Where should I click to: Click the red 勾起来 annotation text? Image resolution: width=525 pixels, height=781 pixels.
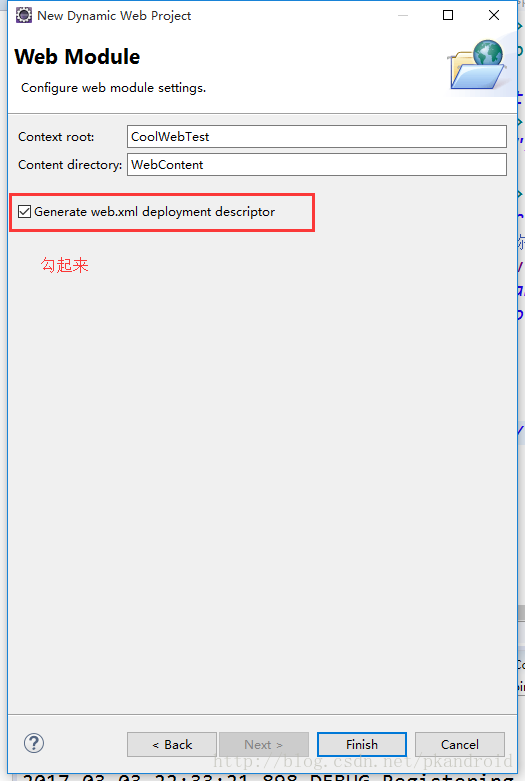pos(65,265)
